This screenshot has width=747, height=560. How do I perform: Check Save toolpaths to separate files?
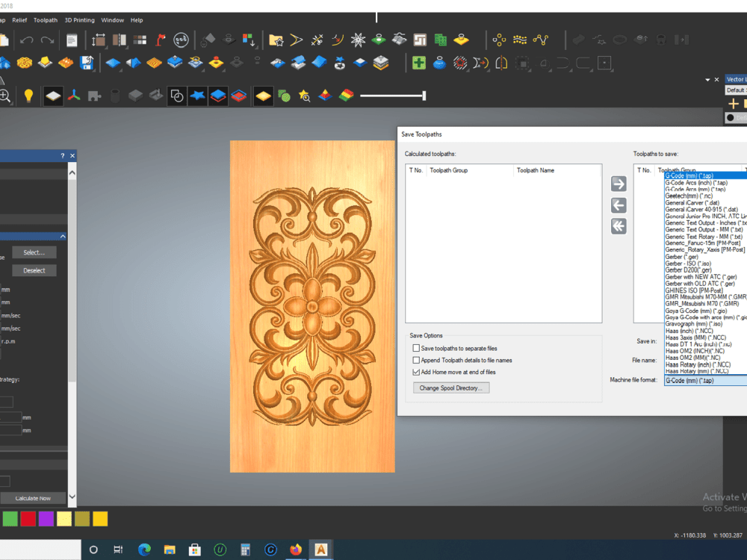[x=416, y=347]
